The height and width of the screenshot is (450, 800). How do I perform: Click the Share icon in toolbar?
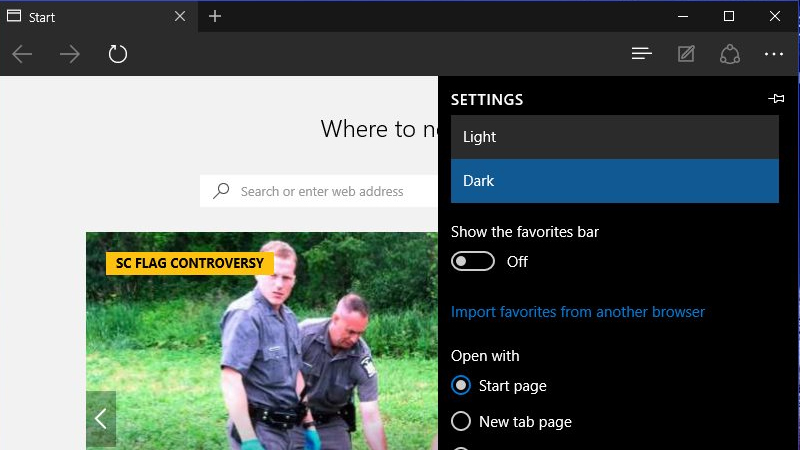(729, 54)
